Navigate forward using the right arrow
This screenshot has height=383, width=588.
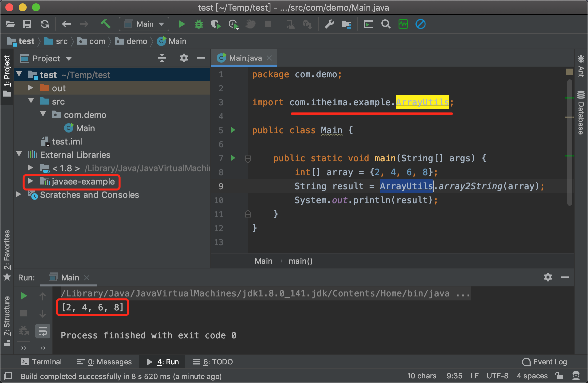tap(84, 24)
